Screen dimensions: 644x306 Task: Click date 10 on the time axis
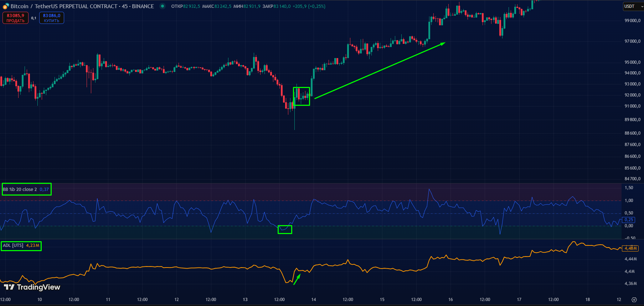click(x=40, y=300)
